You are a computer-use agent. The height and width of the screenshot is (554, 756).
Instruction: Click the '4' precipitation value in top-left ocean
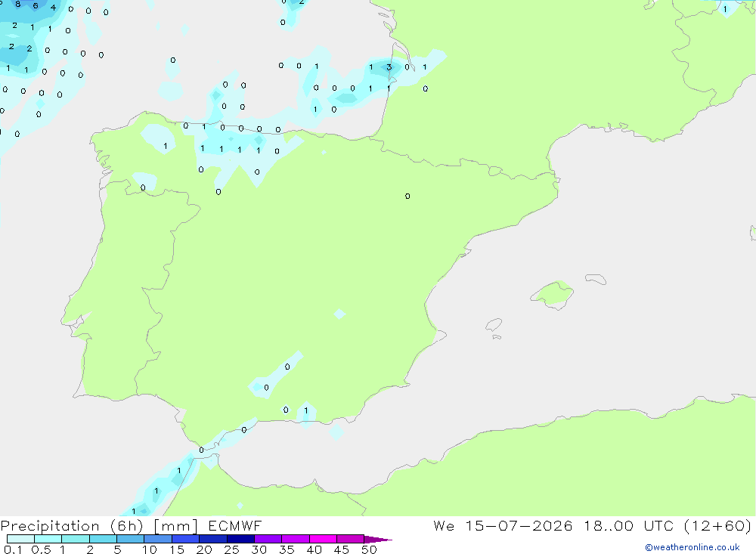tap(53, 8)
